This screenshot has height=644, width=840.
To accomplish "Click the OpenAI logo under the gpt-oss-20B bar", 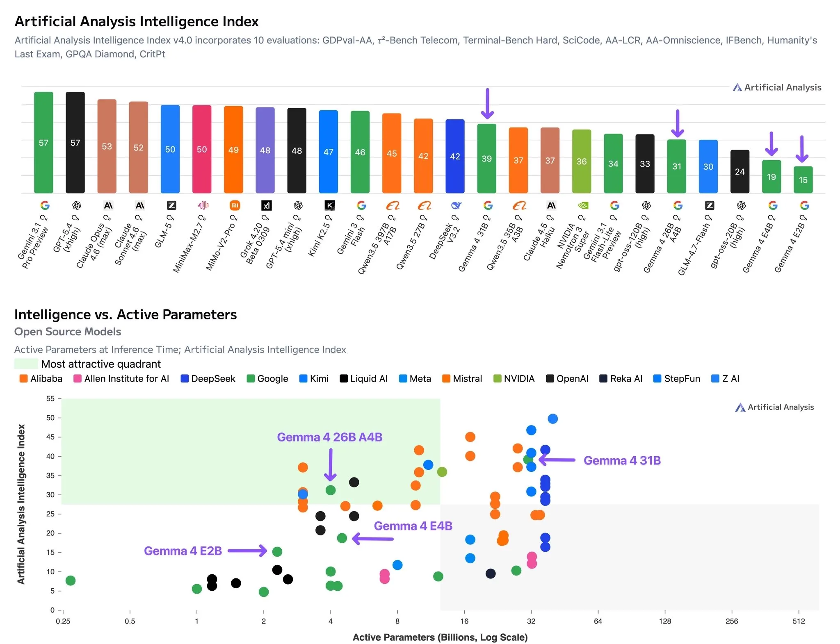I will 741,205.
